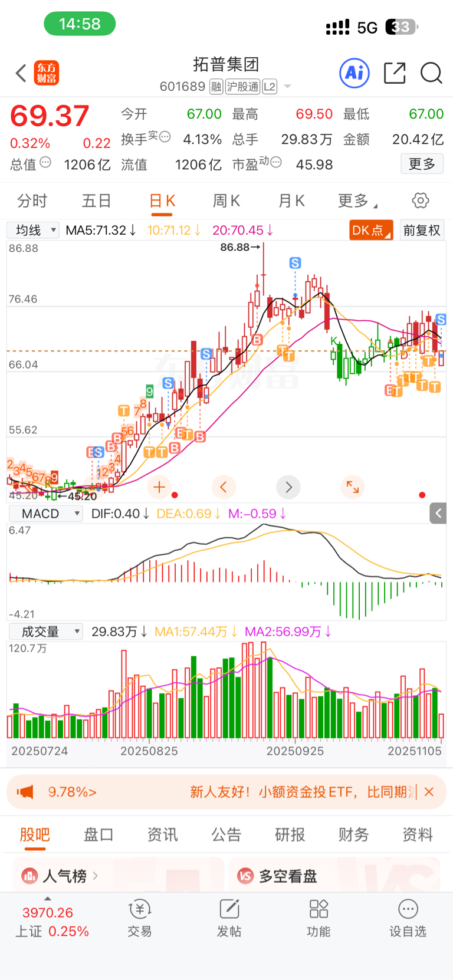The height and width of the screenshot is (980, 453).
Task: Tap the iOS time indicator 14:58
Action: 80,24
